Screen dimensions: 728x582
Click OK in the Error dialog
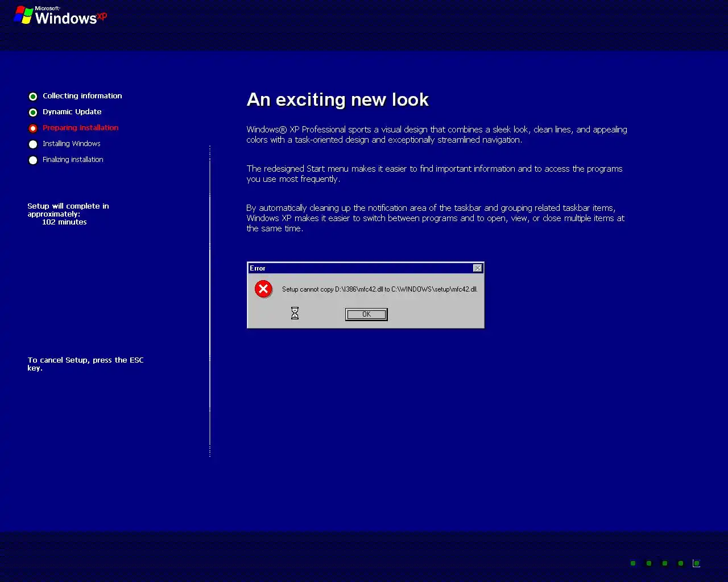click(366, 314)
